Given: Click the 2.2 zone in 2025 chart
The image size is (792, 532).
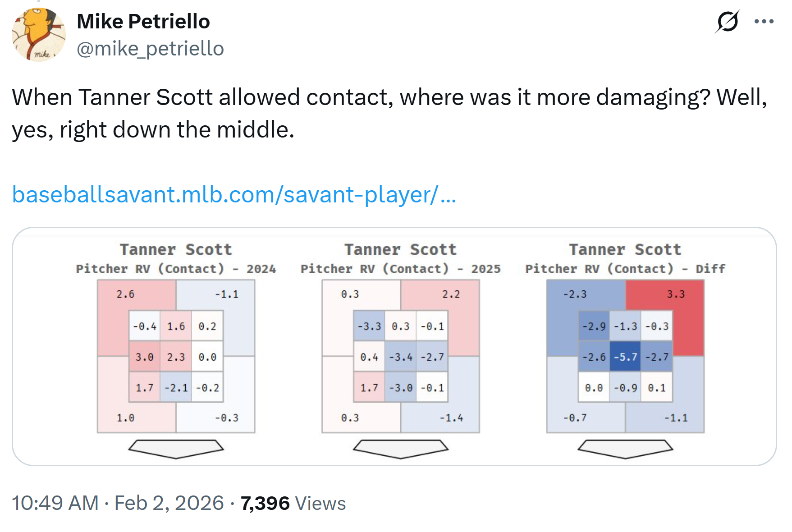Looking at the screenshot, I should pyautogui.click(x=451, y=294).
